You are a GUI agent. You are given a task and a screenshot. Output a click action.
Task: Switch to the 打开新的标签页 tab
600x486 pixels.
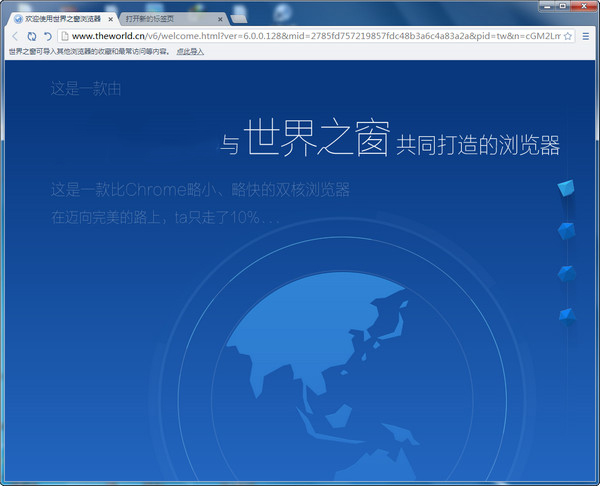pyautogui.click(x=174, y=19)
